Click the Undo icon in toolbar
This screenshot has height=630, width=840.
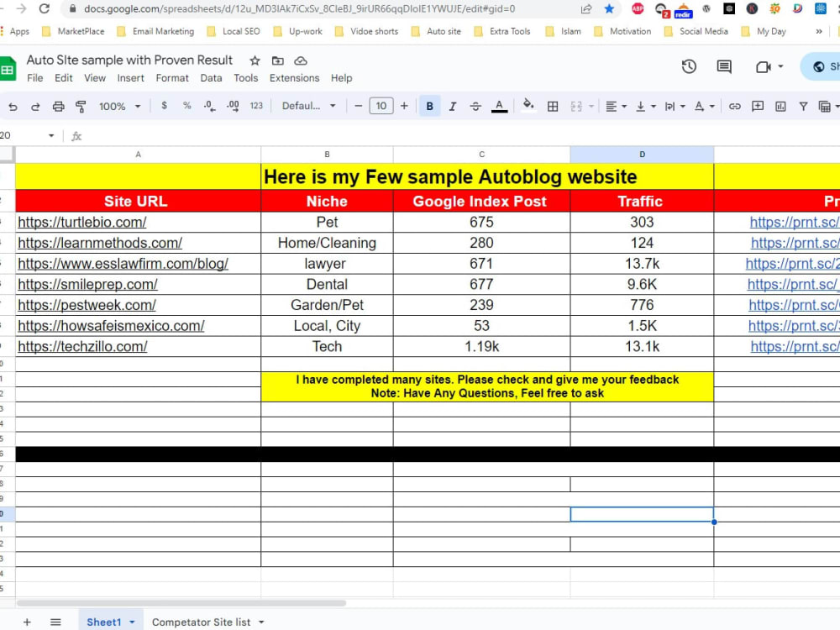[x=13, y=107]
